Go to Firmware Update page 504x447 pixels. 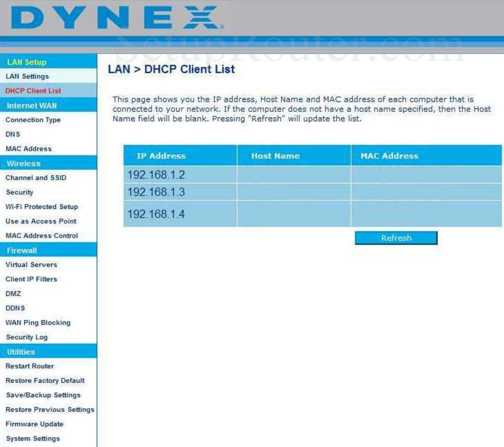[x=34, y=424]
